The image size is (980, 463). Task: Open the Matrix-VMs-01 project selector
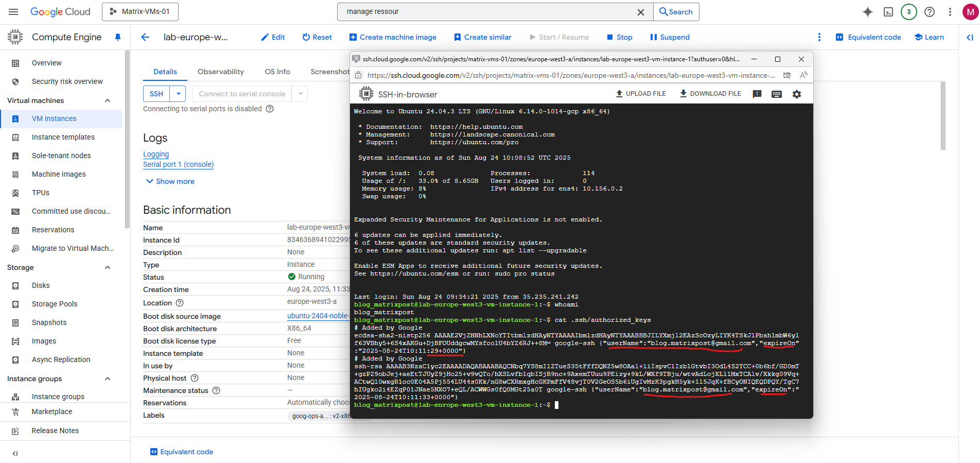[x=140, y=11]
